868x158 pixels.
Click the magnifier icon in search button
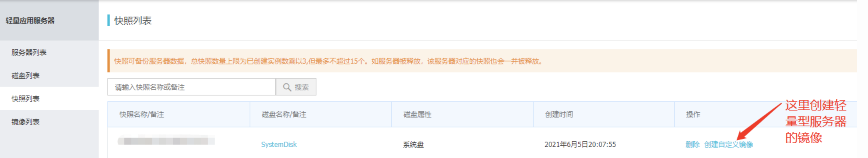point(287,87)
